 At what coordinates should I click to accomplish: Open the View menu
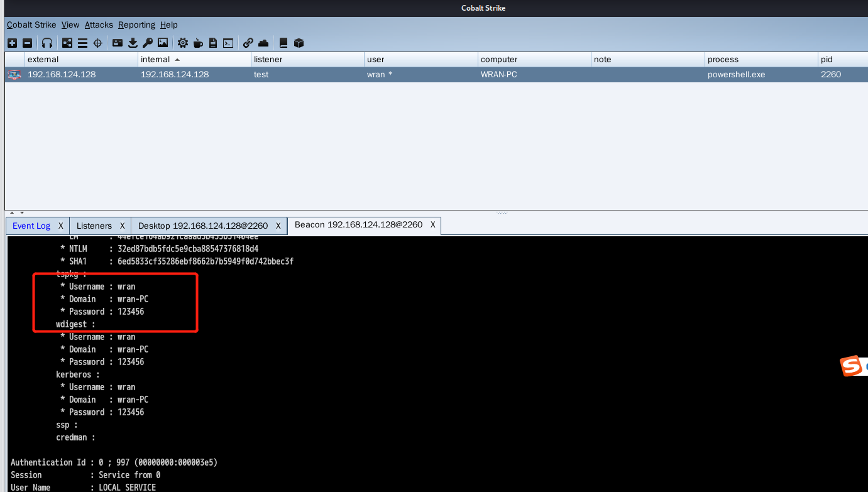[x=70, y=25]
